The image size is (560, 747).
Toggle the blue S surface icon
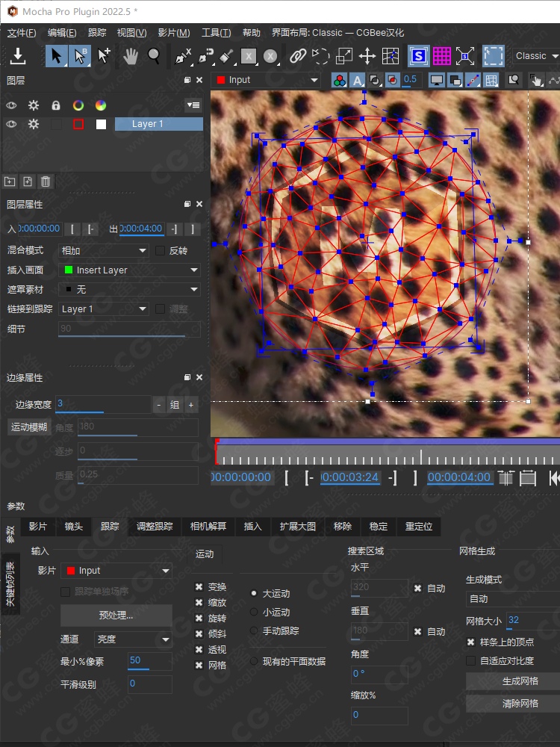tap(418, 56)
